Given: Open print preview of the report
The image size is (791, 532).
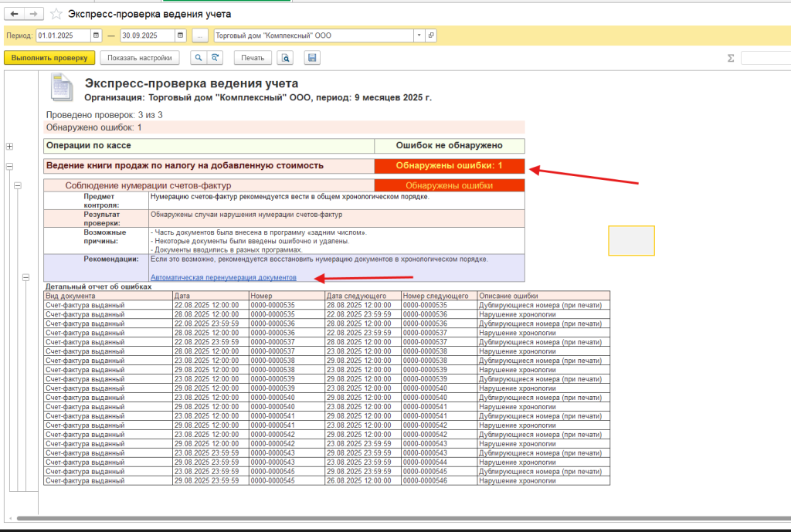Looking at the screenshot, I should pos(286,58).
